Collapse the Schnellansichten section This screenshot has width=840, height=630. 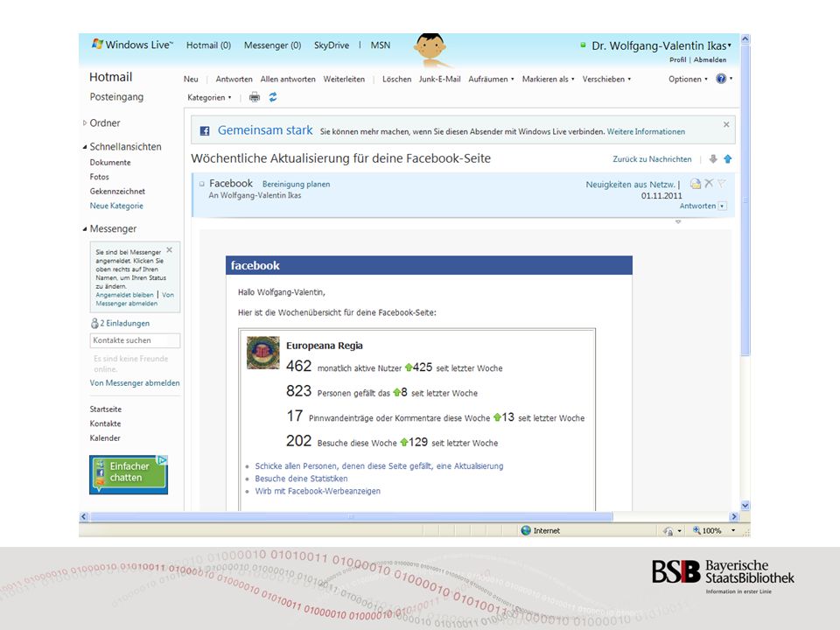(x=85, y=147)
